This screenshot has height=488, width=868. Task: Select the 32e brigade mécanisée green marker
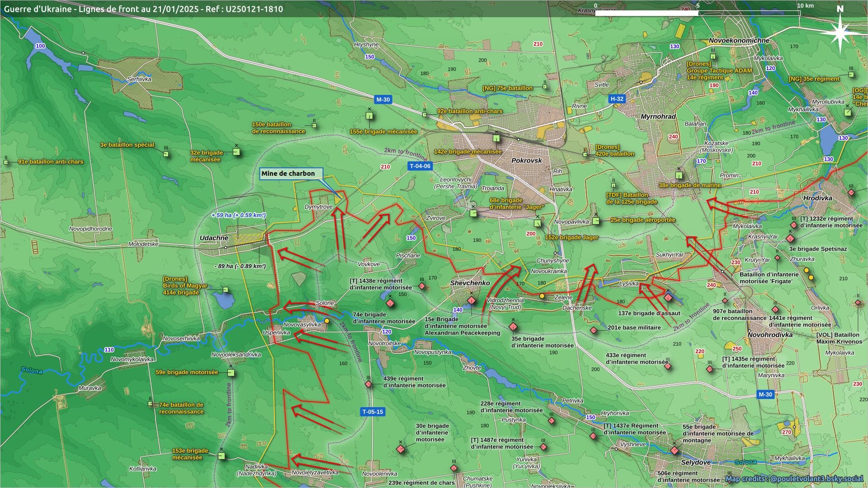click(x=236, y=152)
